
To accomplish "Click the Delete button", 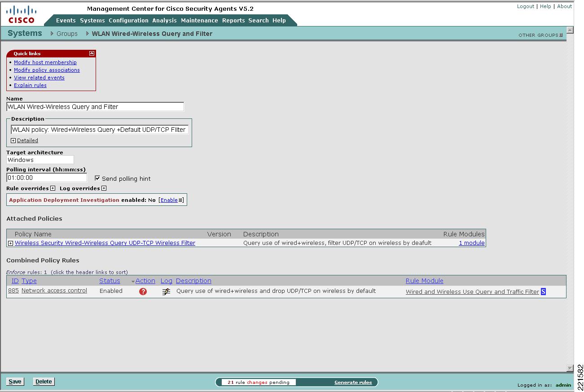I will 44,382.
